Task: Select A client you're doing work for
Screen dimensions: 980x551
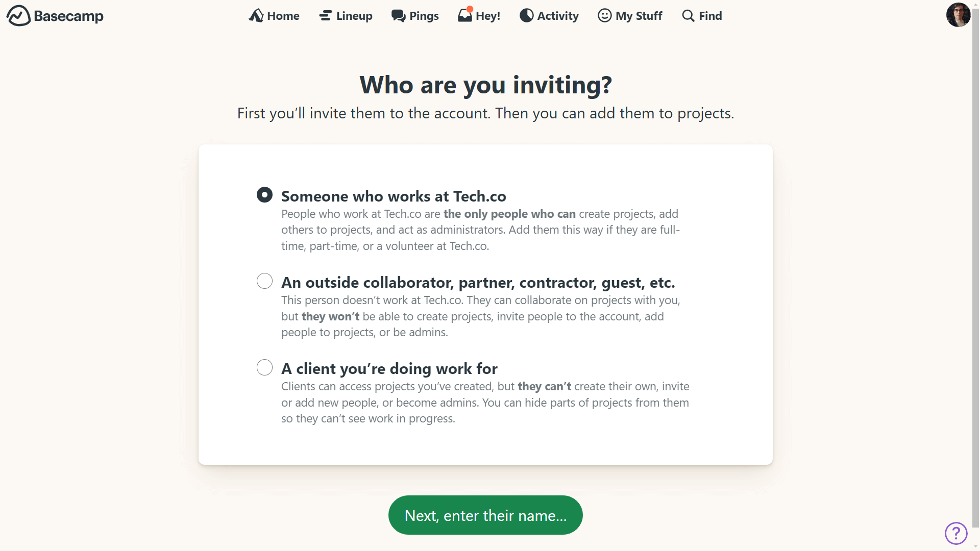Action: (x=264, y=367)
